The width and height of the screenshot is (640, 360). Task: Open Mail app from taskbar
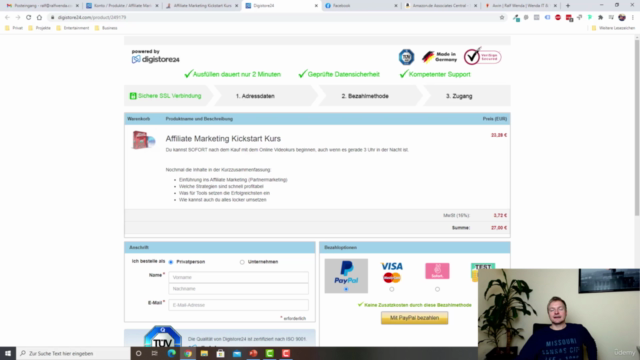coord(237,353)
